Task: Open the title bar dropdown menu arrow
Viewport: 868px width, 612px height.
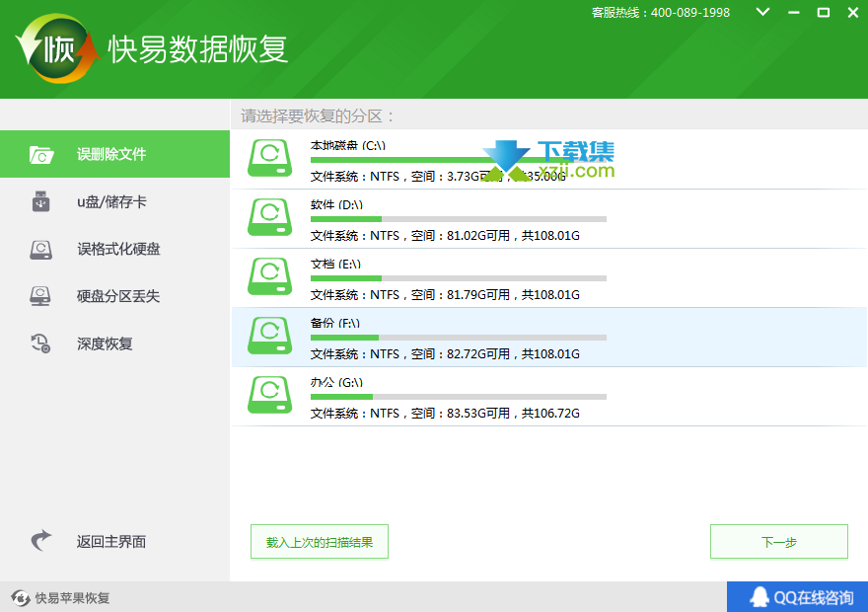Action: tap(762, 12)
